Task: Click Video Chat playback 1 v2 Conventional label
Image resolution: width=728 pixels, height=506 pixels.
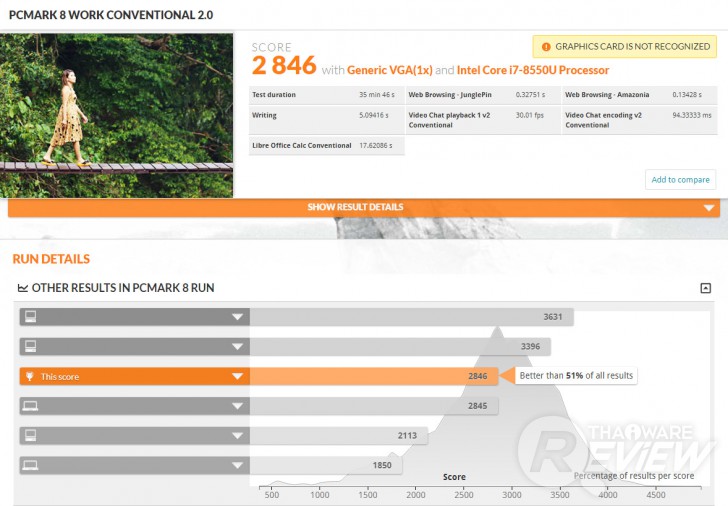Action: point(449,120)
